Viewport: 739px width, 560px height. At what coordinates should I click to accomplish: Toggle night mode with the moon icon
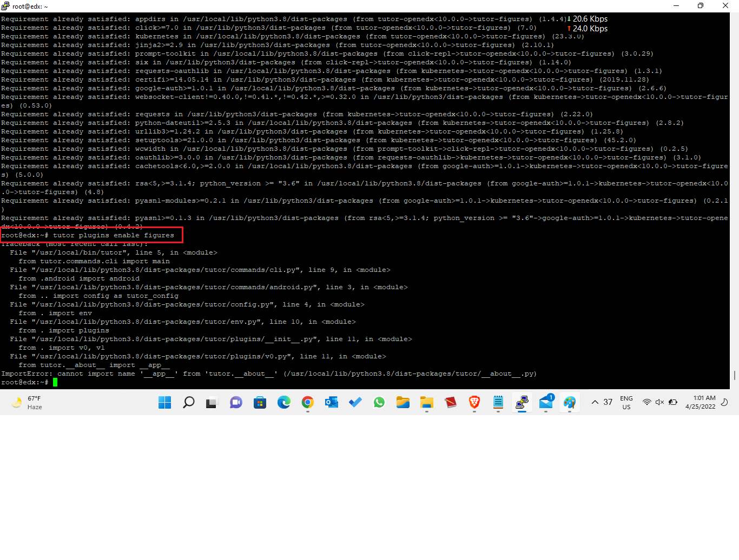[x=724, y=402]
